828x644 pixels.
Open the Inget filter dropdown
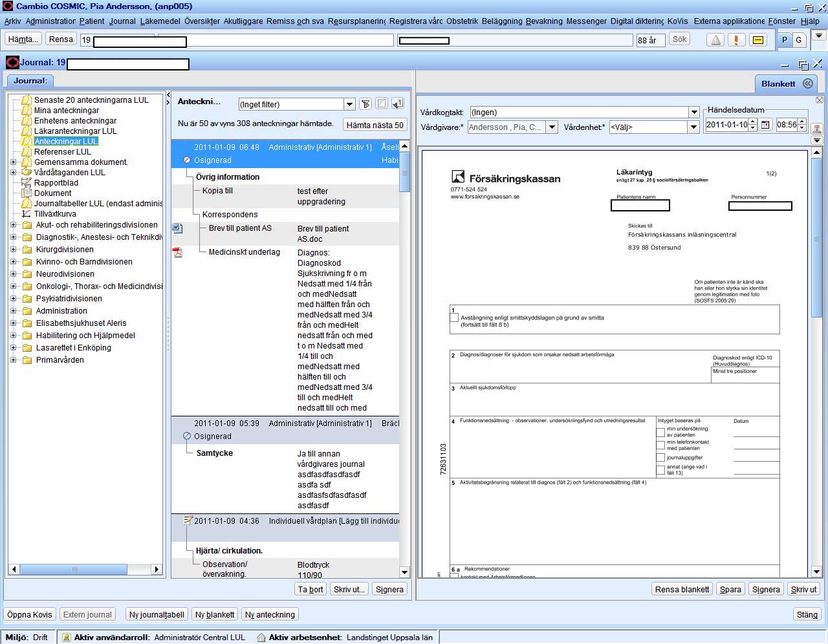349,104
